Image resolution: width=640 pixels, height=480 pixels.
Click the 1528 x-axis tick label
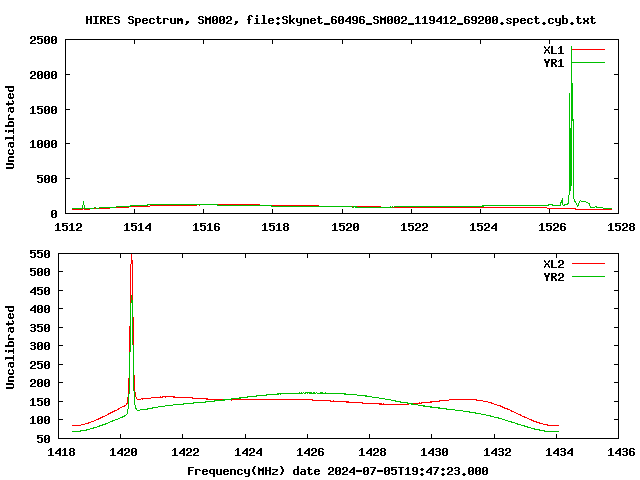click(621, 227)
